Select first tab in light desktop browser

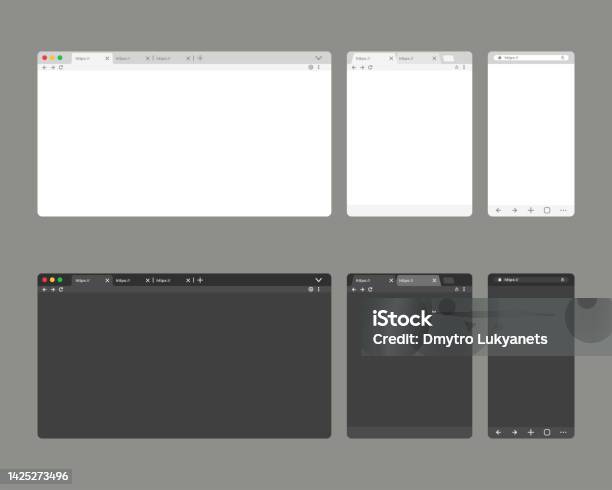(x=92, y=59)
